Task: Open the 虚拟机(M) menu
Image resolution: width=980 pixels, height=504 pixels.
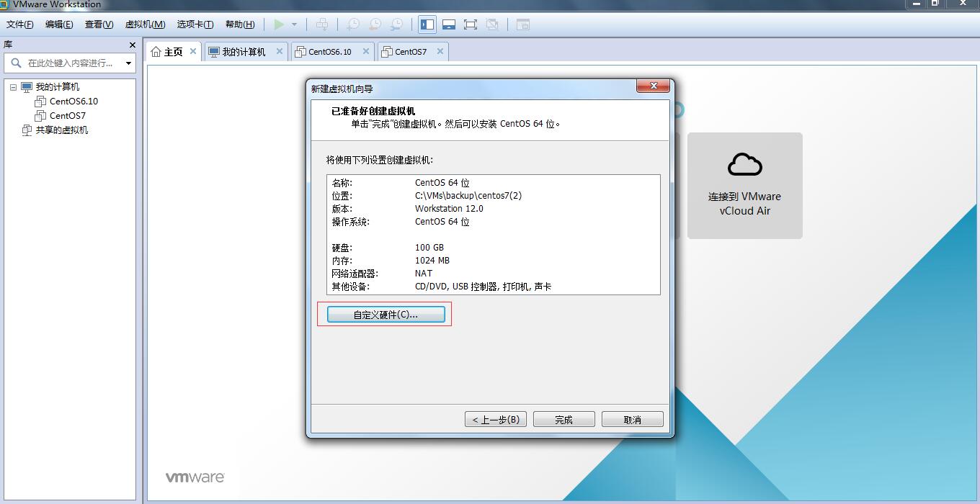Action: point(146,24)
